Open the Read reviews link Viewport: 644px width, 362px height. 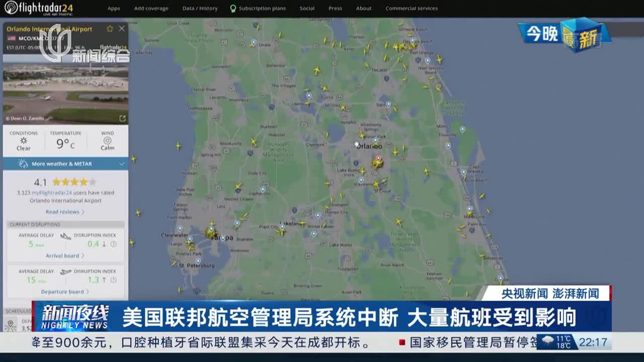tap(65, 212)
